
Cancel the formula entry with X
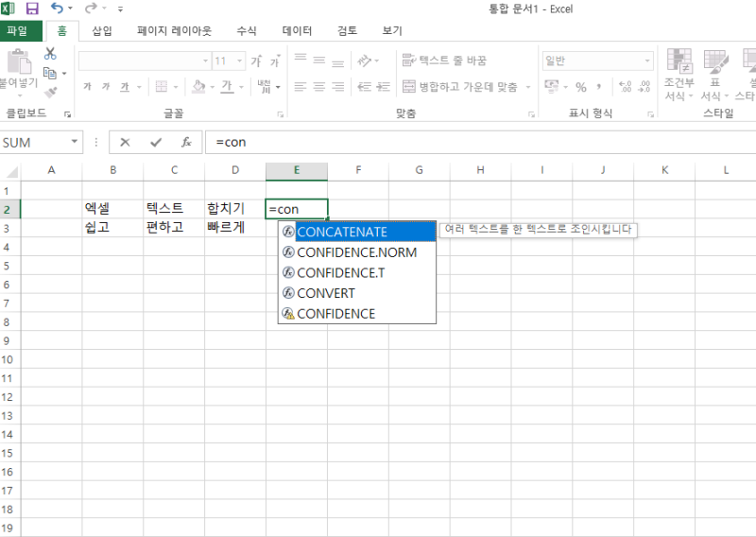[125, 143]
